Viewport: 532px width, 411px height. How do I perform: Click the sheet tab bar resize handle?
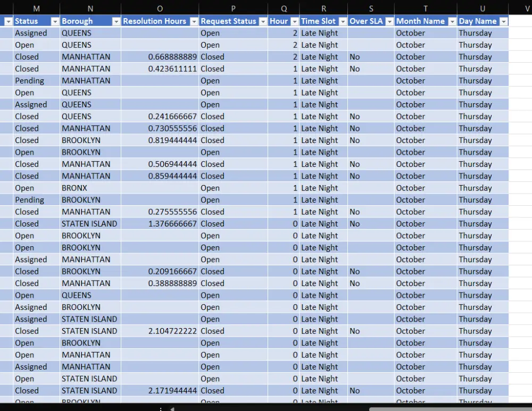click(x=161, y=409)
